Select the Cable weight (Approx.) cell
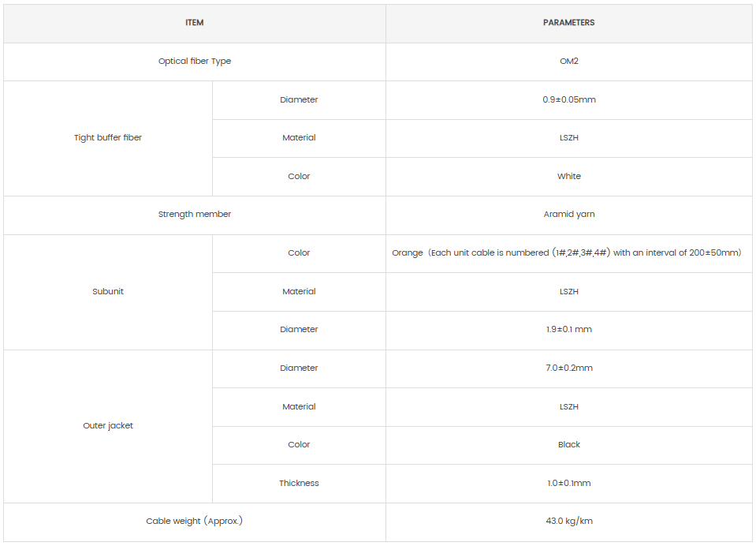The width and height of the screenshot is (756, 546). click(x=194, y=522)
